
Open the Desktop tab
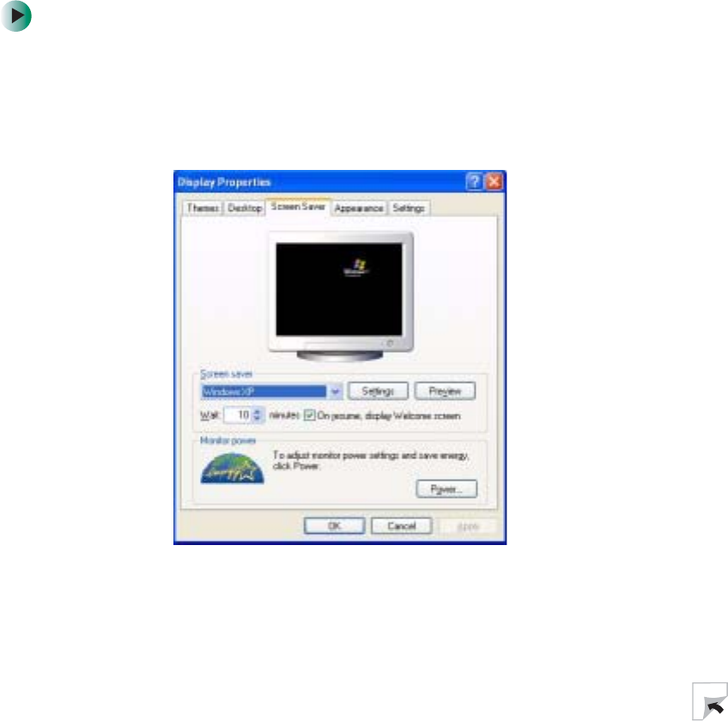point(245,208)
